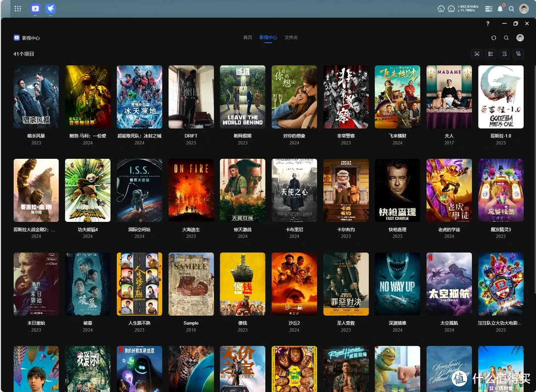536x392 pixels.
Task: Open the 傻钱 poster
Action: pyautogui.click(x=243, y=284)
